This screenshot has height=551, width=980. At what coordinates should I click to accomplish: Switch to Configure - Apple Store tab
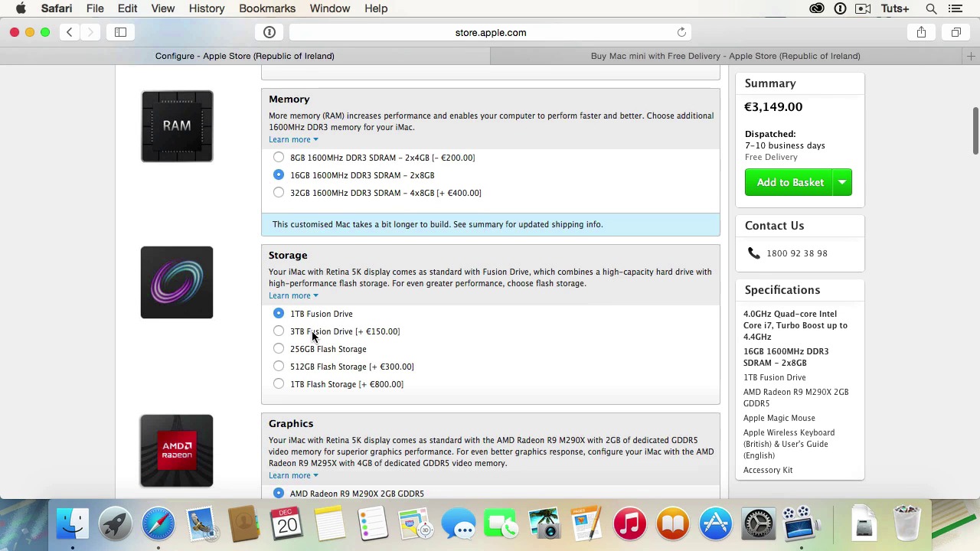tap(245, 56)
